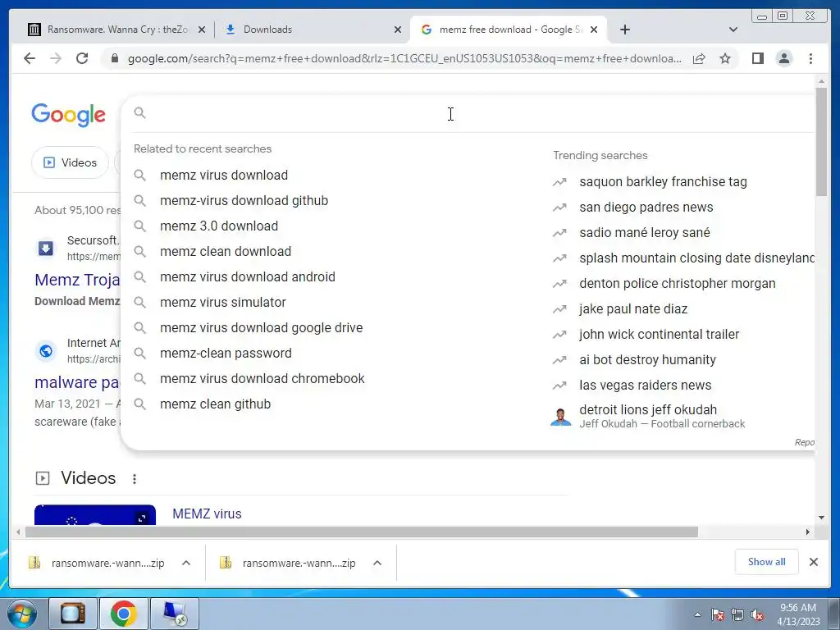Click the browser forward arrow
This screenshot has height=630, width=840.
click(x=56, y=58)
